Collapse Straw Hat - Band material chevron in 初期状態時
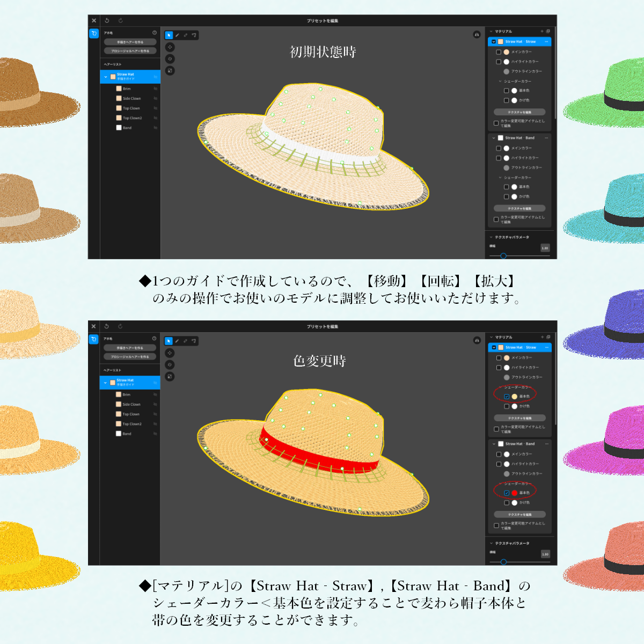Screen dimensions: 644x644 tap(494, 138)
